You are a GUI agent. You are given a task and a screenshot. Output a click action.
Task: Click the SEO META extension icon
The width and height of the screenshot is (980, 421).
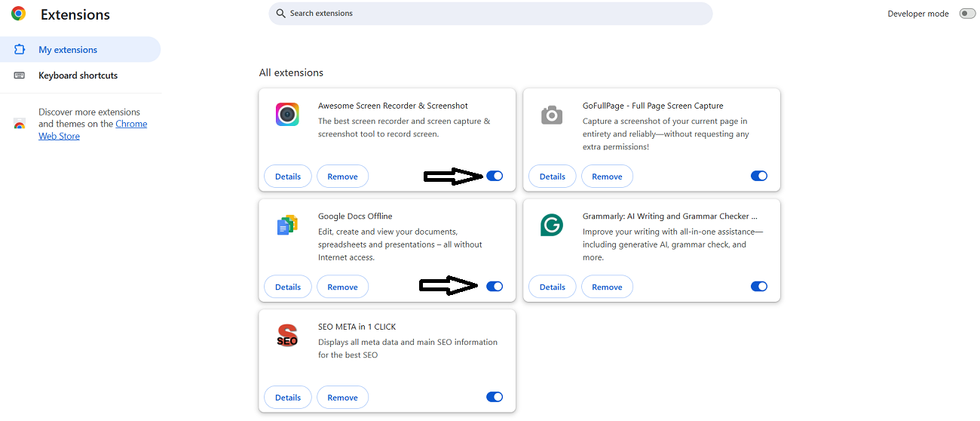tap(287, 336)
